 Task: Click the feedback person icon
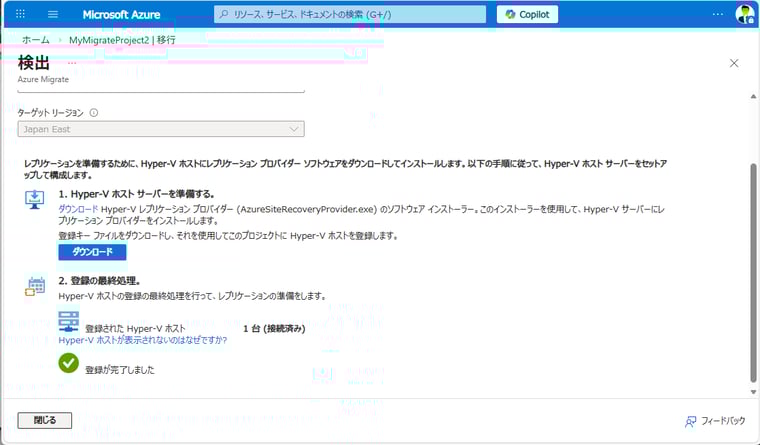pos(690,422)
